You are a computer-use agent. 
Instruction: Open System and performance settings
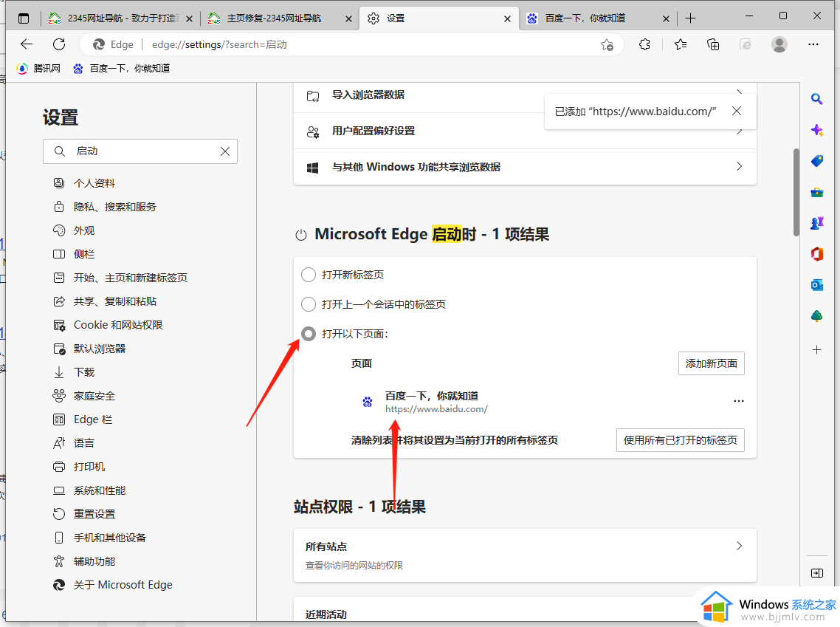pos(89,490)
